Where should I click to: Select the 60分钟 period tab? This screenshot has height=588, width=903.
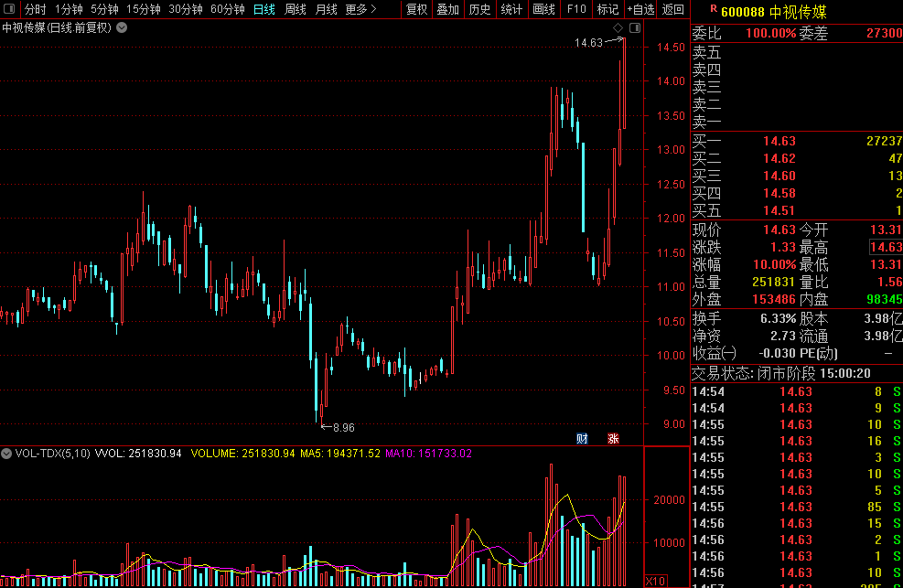point(228,9)
